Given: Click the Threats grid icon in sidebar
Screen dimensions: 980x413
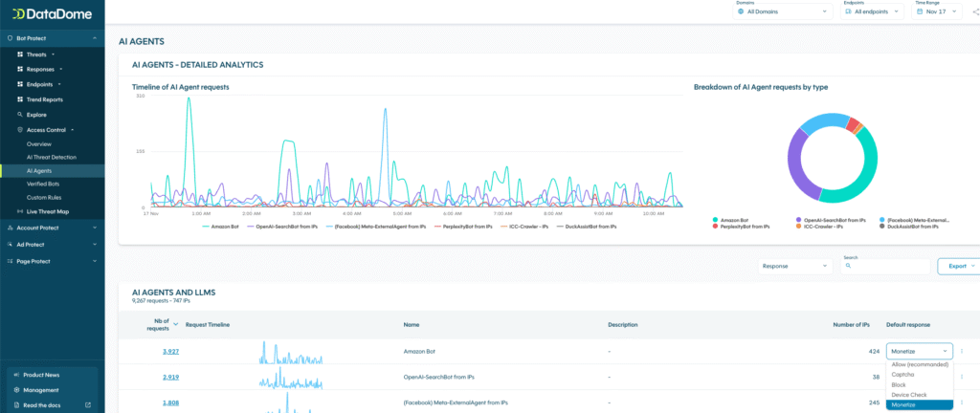Looking at the screenshot, I should coord(19,54).
